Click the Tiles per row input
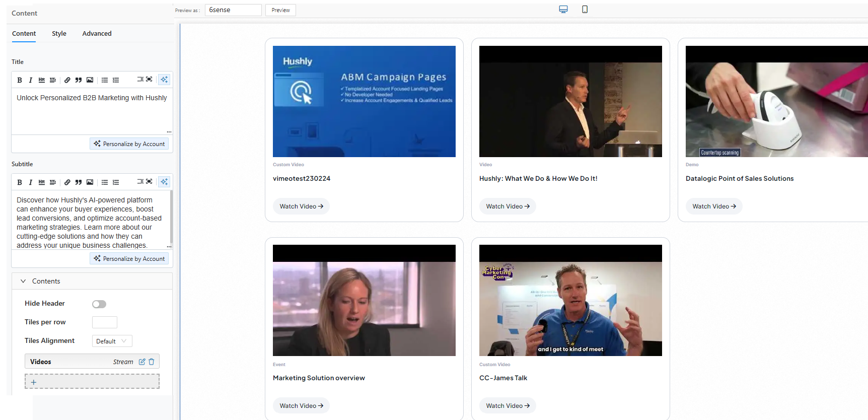Viewport: 868px width, 420px height. click(x=105, y=322)
